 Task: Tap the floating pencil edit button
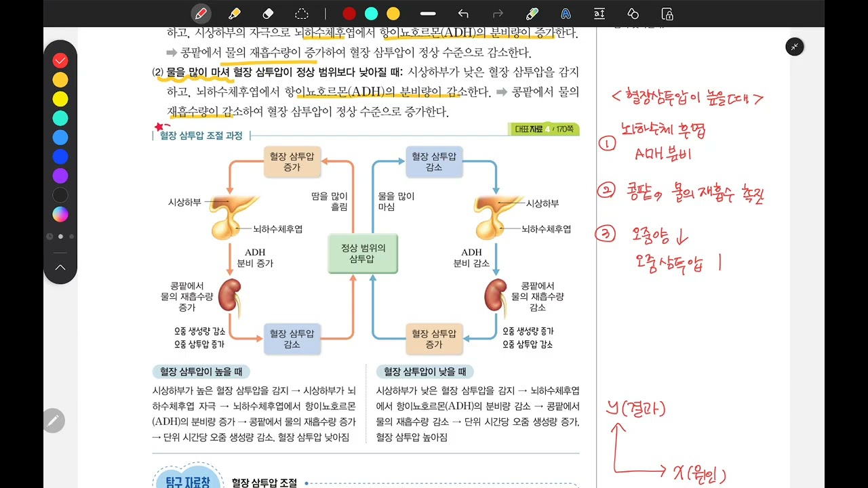53,421
